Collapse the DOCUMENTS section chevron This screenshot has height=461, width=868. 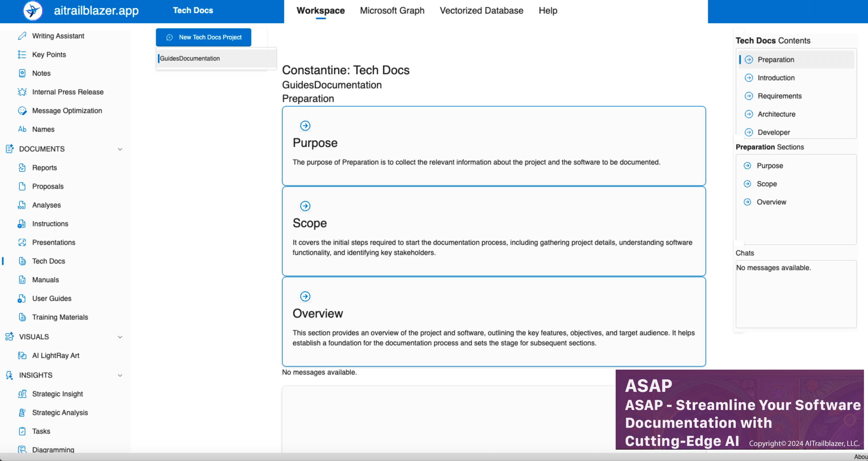(x=120, y=149)
